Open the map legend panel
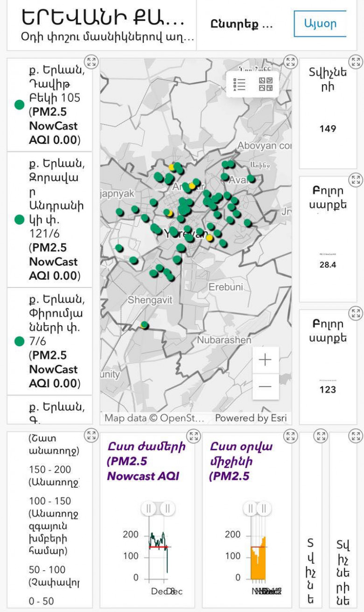Viewport: 364px width, 612px height. tap(240, 85)
